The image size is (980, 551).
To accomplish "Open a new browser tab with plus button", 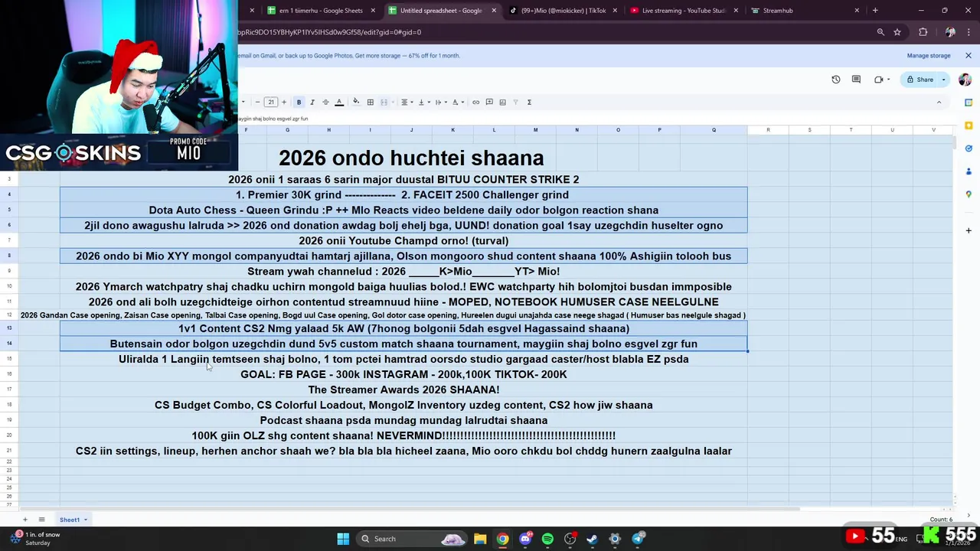I will [x=875, y=11].
